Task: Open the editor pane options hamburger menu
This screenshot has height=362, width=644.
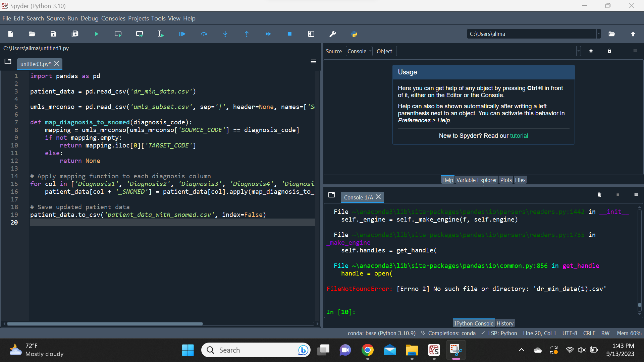Action: tap(313, 61)
